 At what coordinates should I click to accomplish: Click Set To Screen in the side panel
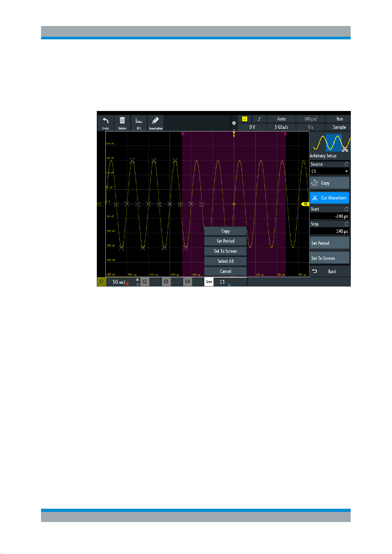tap(330, 258)
